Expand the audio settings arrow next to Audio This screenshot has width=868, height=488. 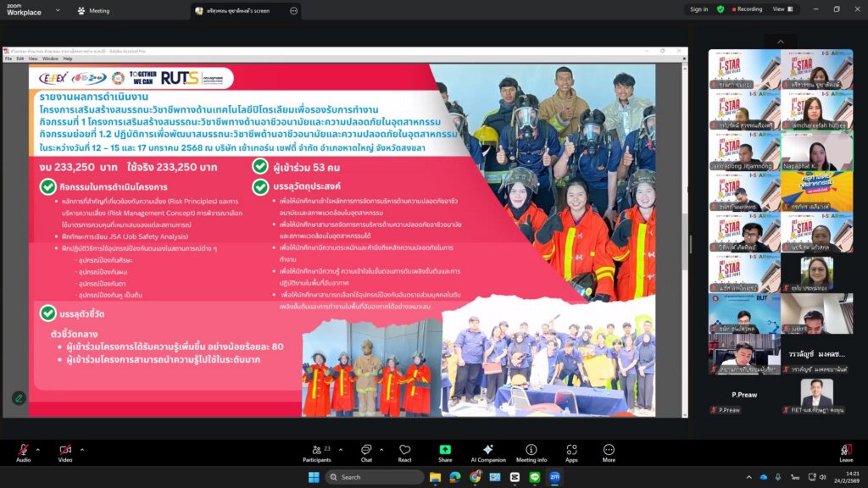(38, 450)
